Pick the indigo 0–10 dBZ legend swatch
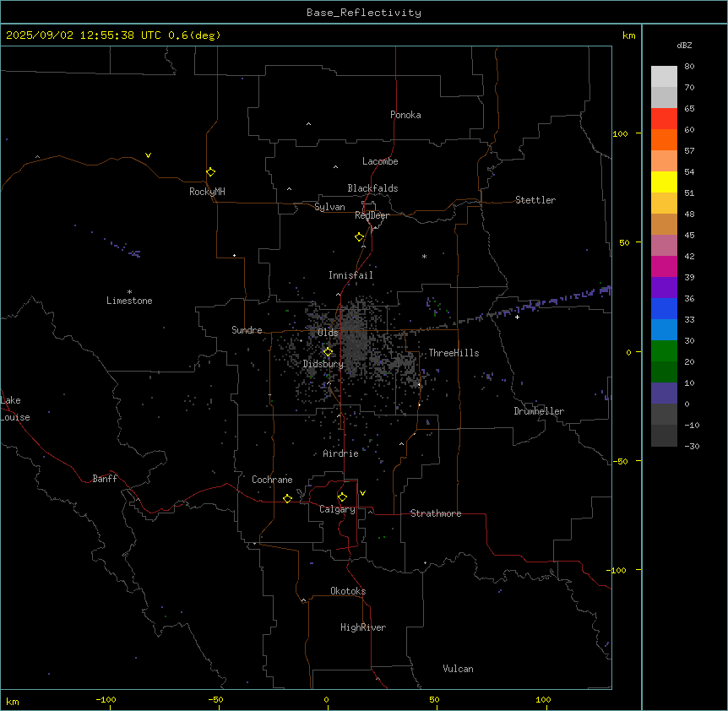This screenshot has width=728, height=711. coord(664,393)
